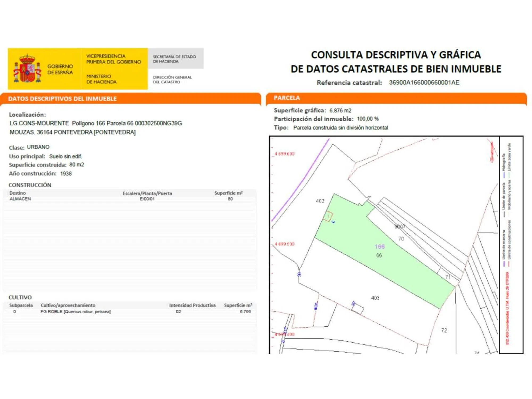This screenshot has height=399, width=532.
Task: Click the red north arrow on map
Action: pos(492,152)
